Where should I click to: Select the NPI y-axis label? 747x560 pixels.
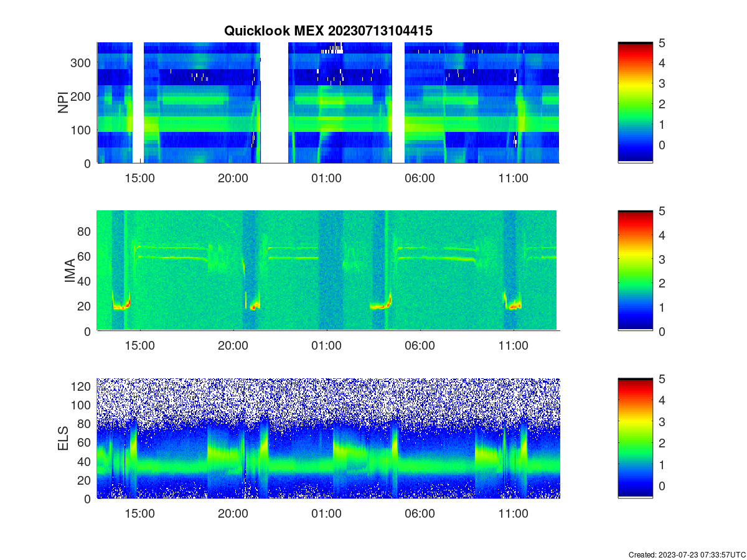pos(63,103)
